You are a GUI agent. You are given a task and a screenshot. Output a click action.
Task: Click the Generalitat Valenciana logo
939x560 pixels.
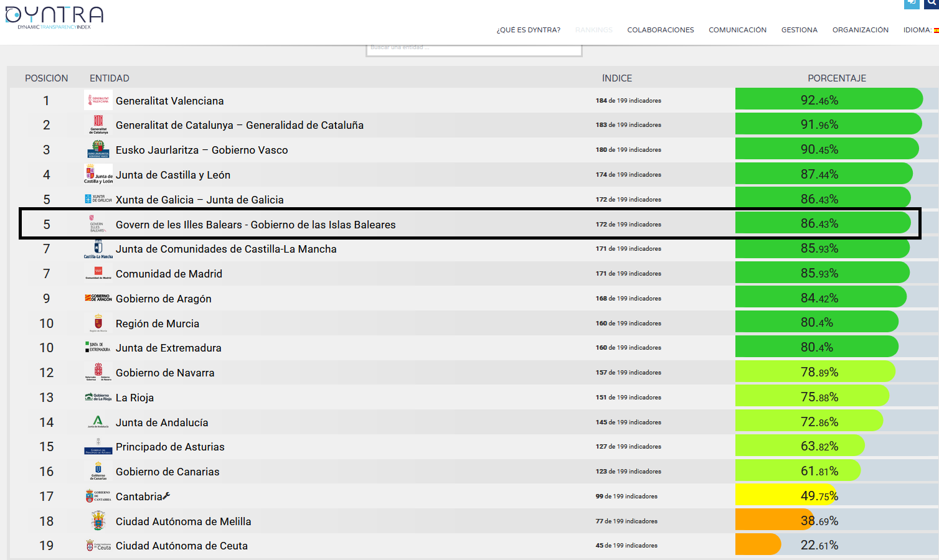click(x=98, y=100)
